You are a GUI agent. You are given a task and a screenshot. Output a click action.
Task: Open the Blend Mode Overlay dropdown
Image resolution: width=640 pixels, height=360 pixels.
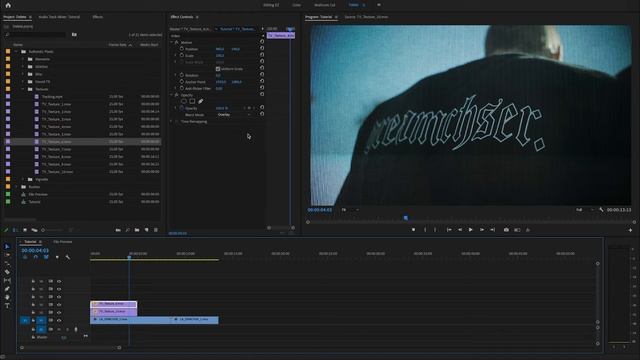coord(234,115)
